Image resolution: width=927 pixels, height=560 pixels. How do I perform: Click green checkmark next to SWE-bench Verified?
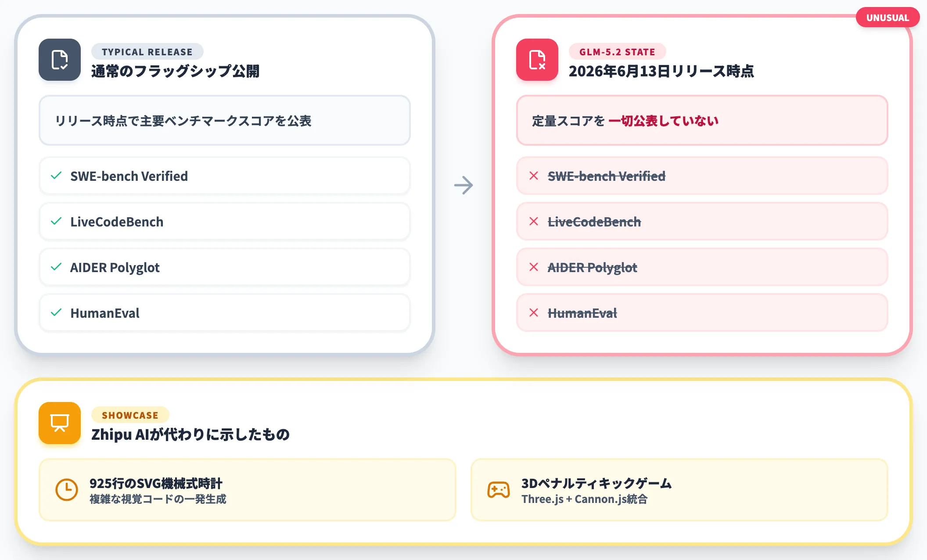coord(56,176)
